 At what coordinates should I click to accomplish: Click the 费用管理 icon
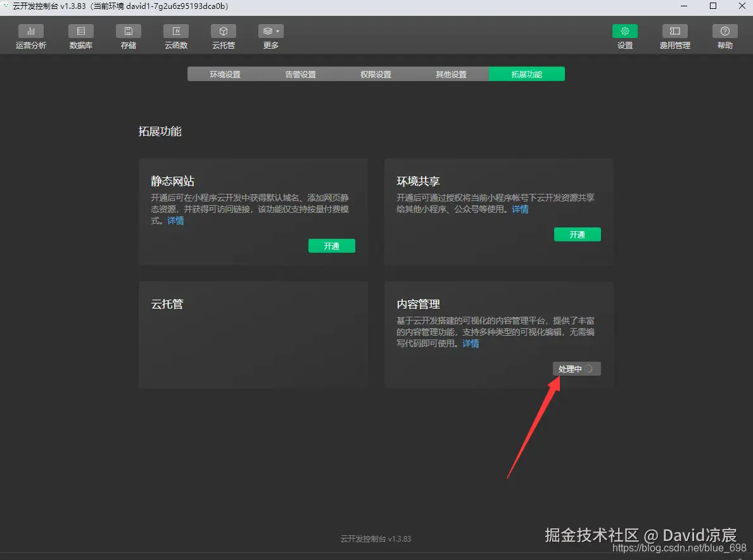click(674, 36)
